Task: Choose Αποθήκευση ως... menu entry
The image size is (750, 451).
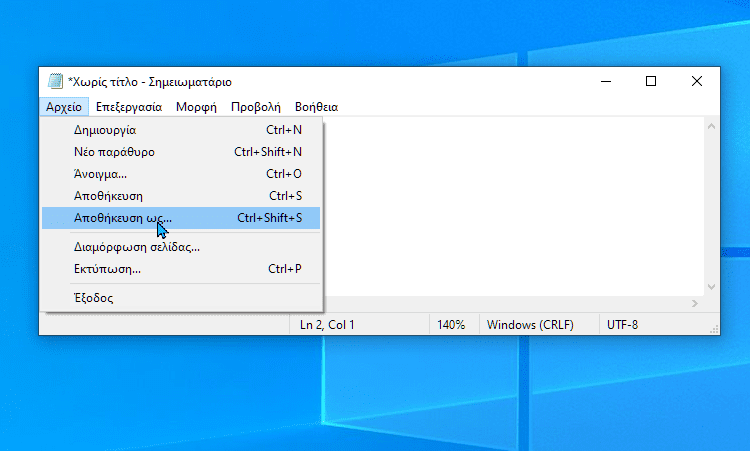Action: tap(181, 218)
